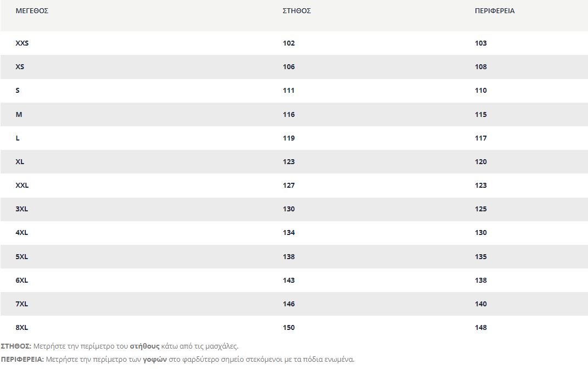This screenshot has height=370, width=588.
Task: Click the XL size label
Action: coord(20,161)
